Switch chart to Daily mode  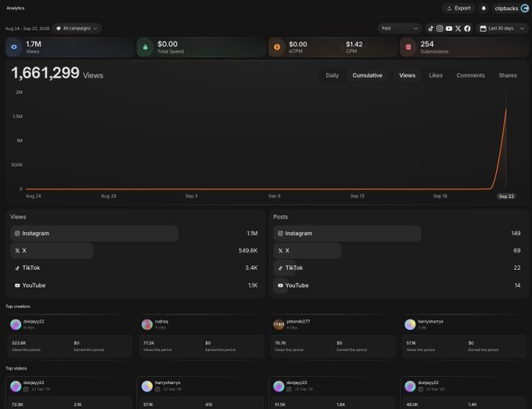(x=332, y=75)
